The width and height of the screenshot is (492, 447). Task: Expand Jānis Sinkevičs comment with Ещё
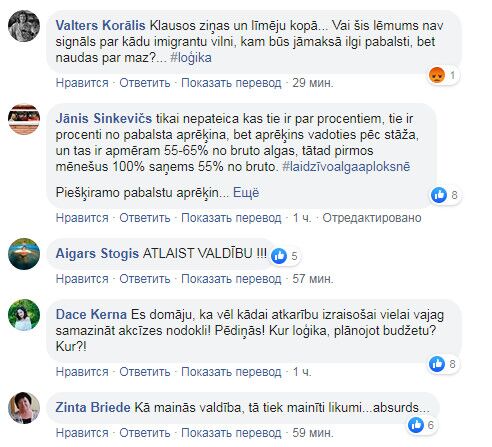point(246,193)
